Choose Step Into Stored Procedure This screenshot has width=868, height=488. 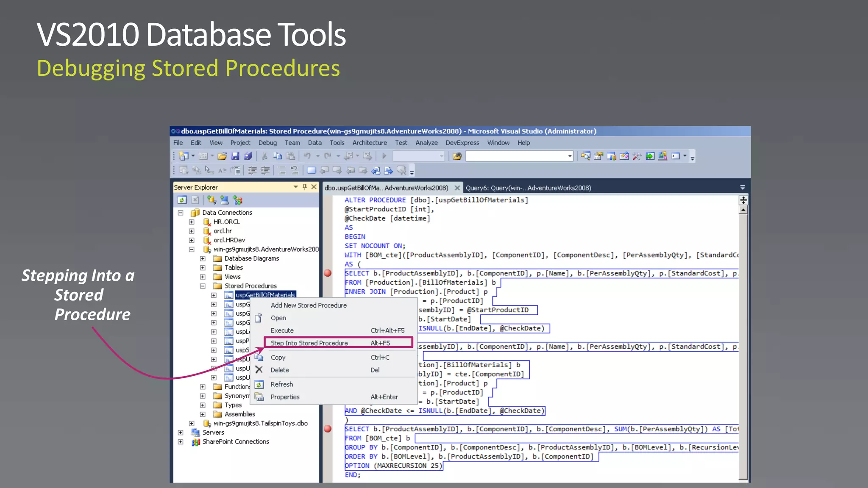[338, 343]
